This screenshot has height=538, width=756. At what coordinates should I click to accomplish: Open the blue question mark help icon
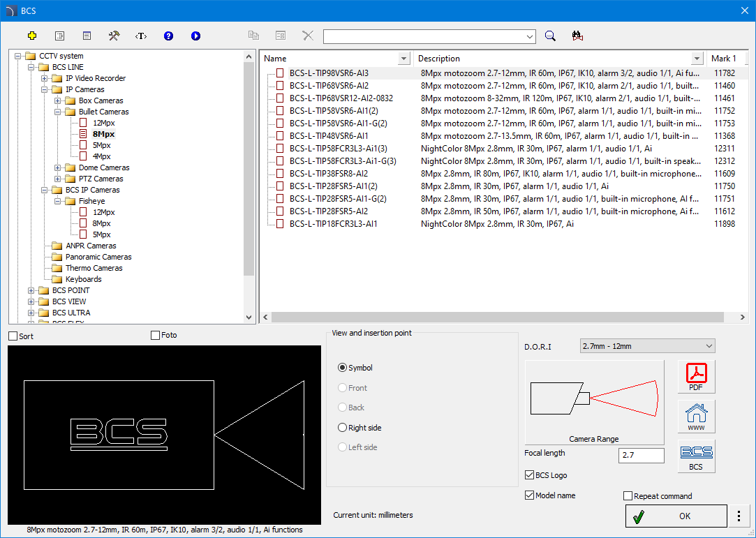[x=168, y=36]
